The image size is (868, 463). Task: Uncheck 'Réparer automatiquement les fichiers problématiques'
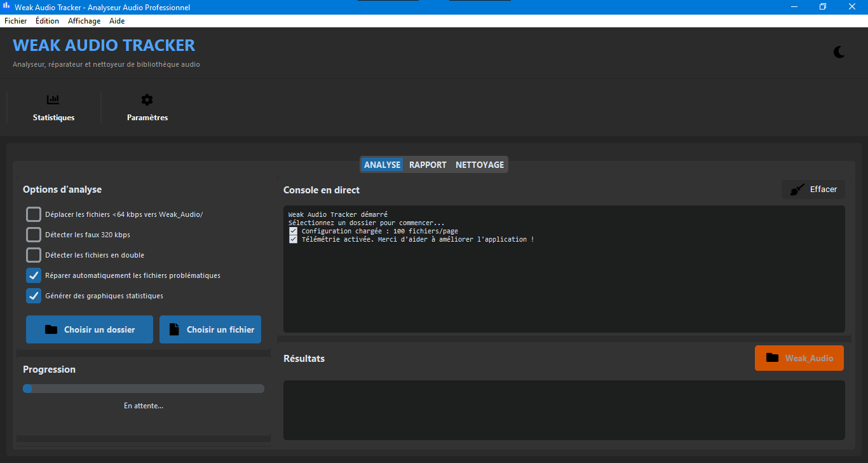click(x=34, y=275)
